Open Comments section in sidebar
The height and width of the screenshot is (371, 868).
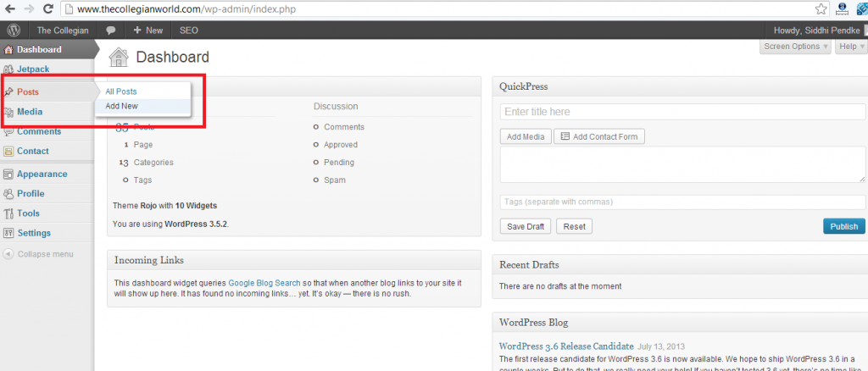tap(39, 131)
